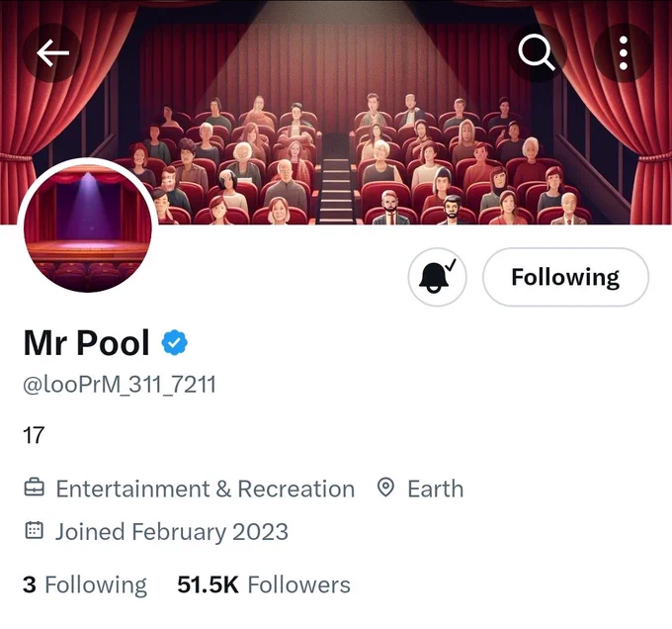
Task: Click the checkmark on the bell icon
Action: click(451, 264)
